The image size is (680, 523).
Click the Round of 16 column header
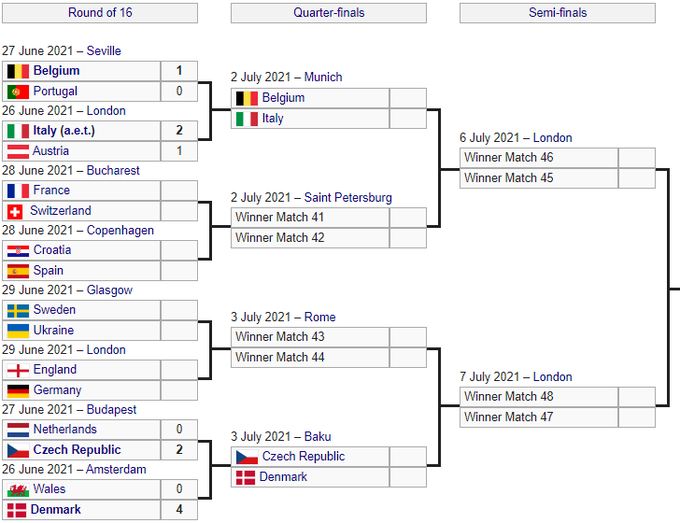tap(99, 13)
